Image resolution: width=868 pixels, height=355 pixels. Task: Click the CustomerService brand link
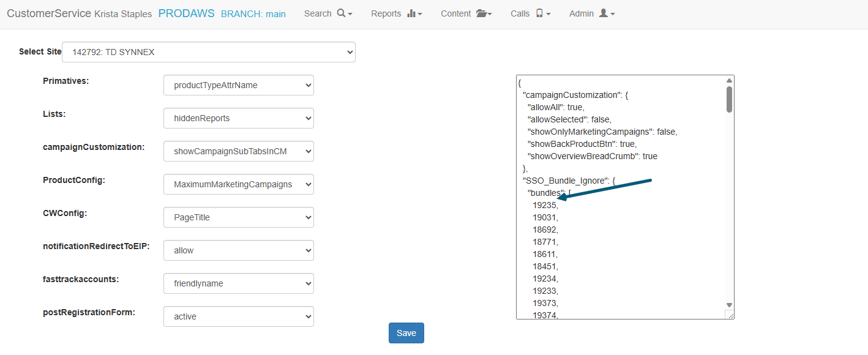coord(49,13)
